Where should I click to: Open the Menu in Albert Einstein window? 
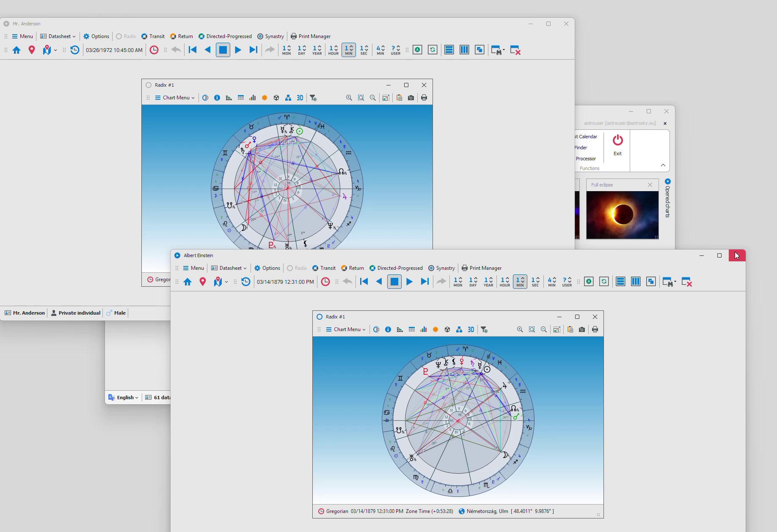coord(193,268)
